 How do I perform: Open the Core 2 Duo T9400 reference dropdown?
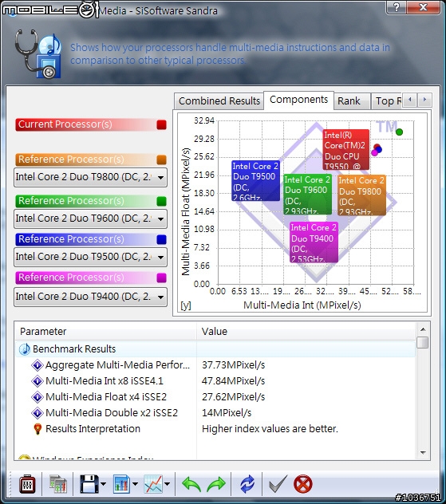tap(90, 297)
